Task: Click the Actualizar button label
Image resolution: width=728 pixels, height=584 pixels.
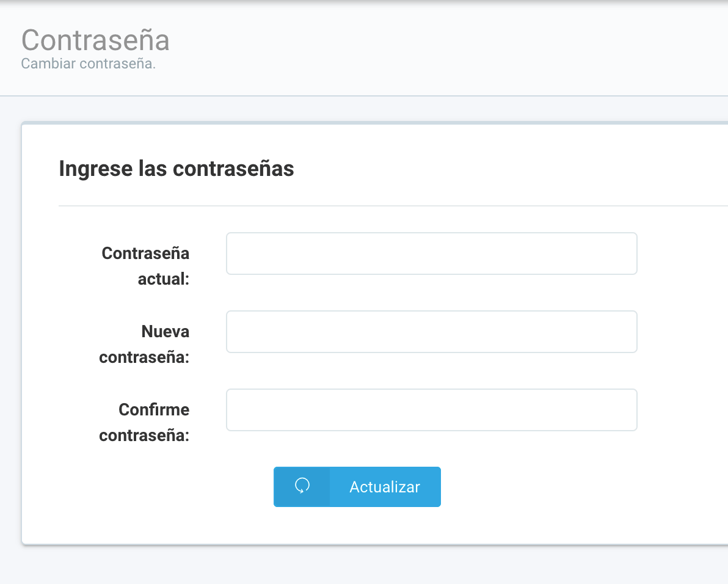Action: tap(384, 487)
